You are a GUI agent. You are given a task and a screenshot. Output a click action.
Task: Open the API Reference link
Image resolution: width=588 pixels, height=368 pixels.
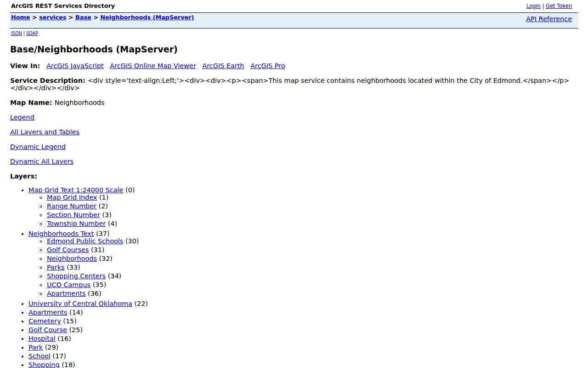tap(549, 19)
